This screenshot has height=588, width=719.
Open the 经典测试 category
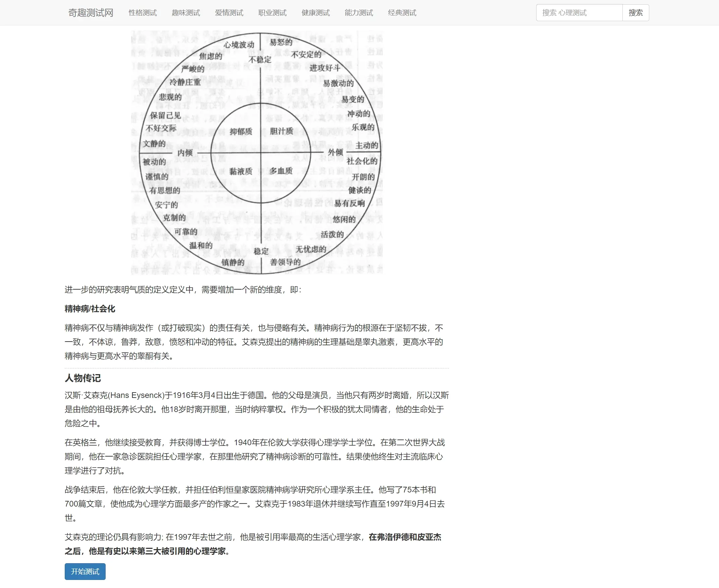tap(402, 13)
